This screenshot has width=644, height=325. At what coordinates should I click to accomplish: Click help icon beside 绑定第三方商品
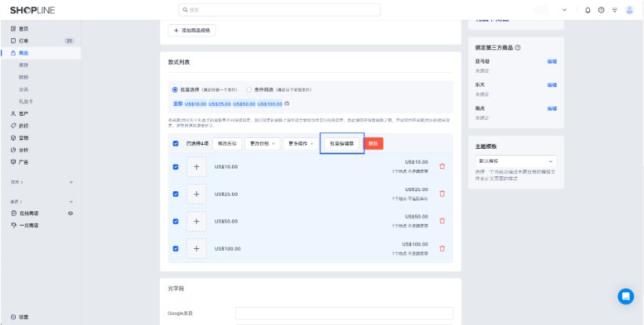point(518,48)
